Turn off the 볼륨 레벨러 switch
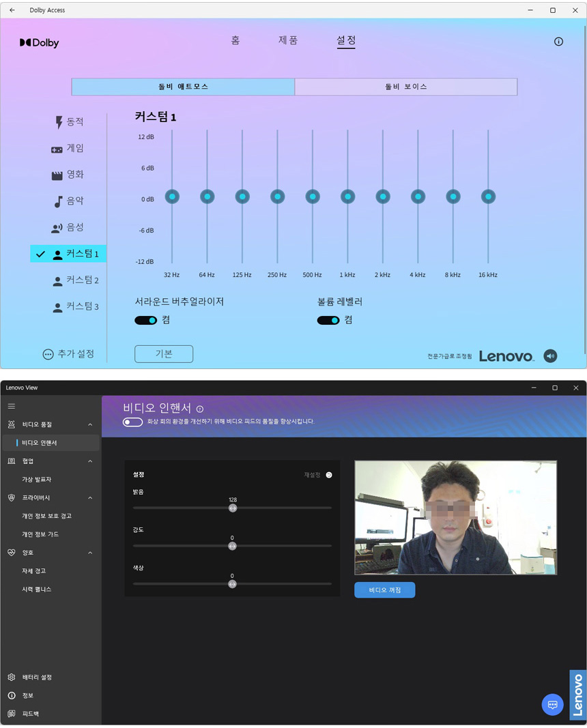 tap(328, 320)
